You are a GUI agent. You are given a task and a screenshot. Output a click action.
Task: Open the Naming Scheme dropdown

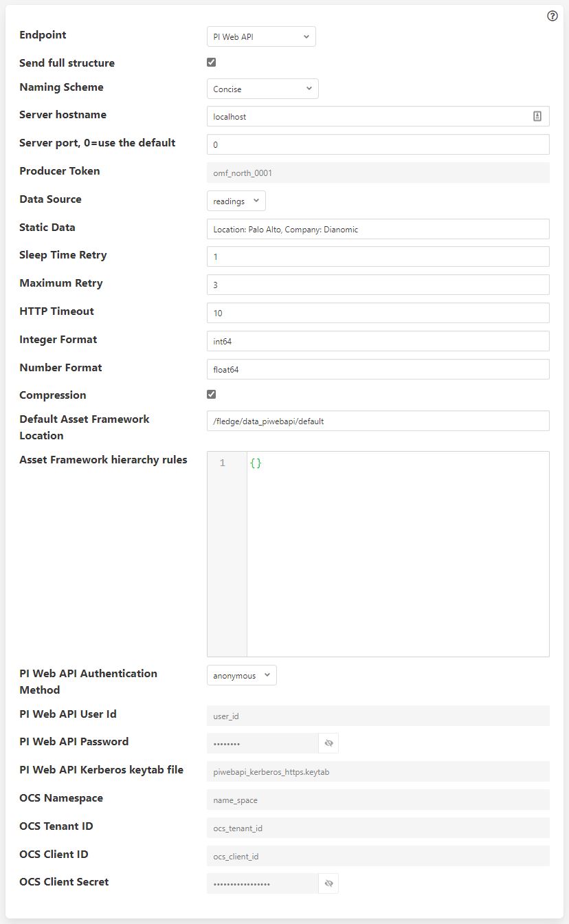click(x=263, y=89)
